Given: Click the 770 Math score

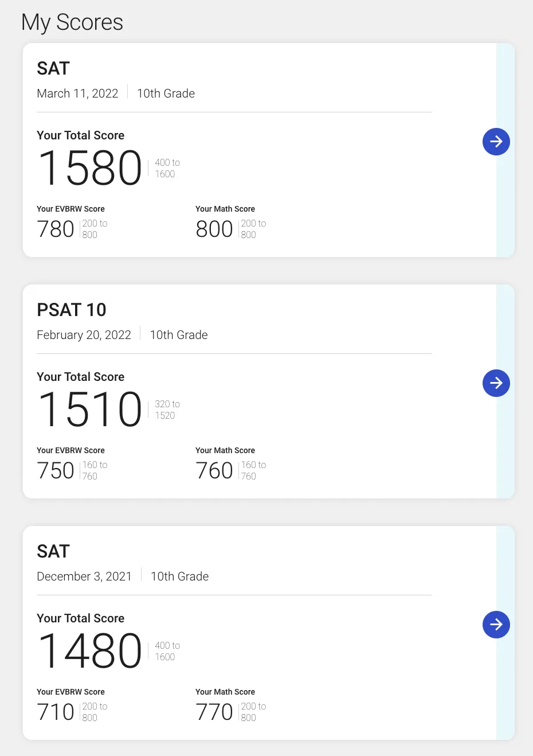Looking at the screenshot, I should [x=214, y=712].
